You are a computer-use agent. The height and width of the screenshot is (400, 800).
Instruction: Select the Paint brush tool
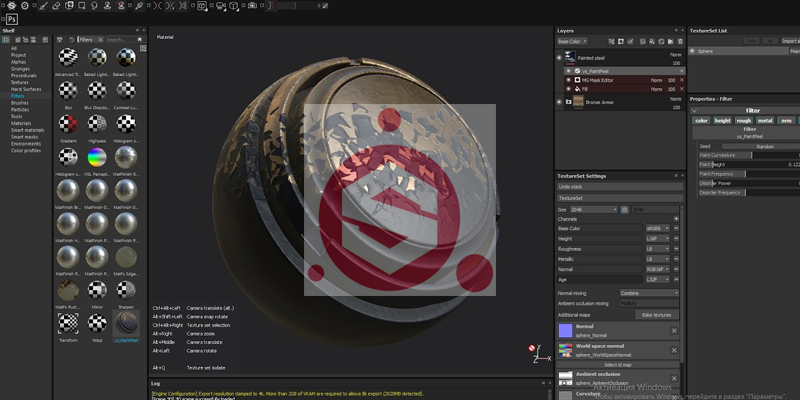coord(43,6)
